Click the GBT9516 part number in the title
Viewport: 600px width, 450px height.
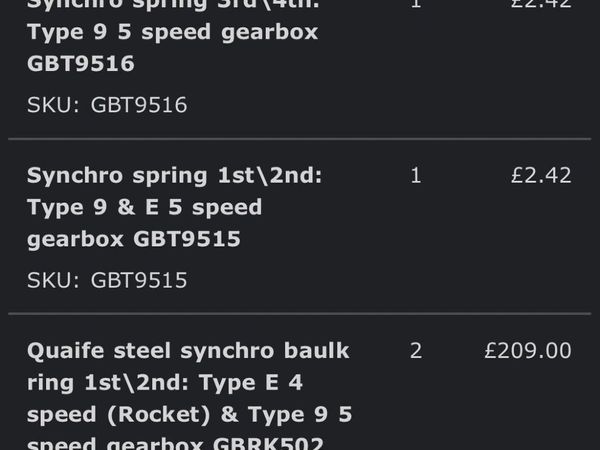81,64
